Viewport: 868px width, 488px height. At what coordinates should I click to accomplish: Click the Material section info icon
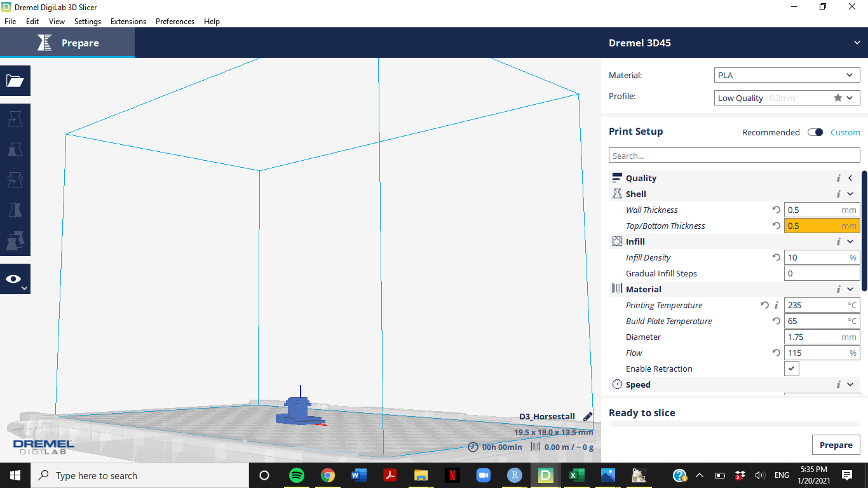coord(838,289)
